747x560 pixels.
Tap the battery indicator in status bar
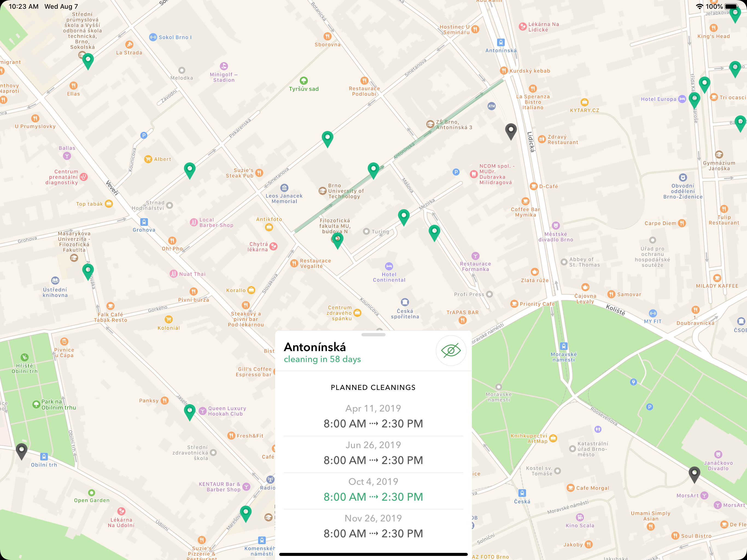click(x=731, y=6)
